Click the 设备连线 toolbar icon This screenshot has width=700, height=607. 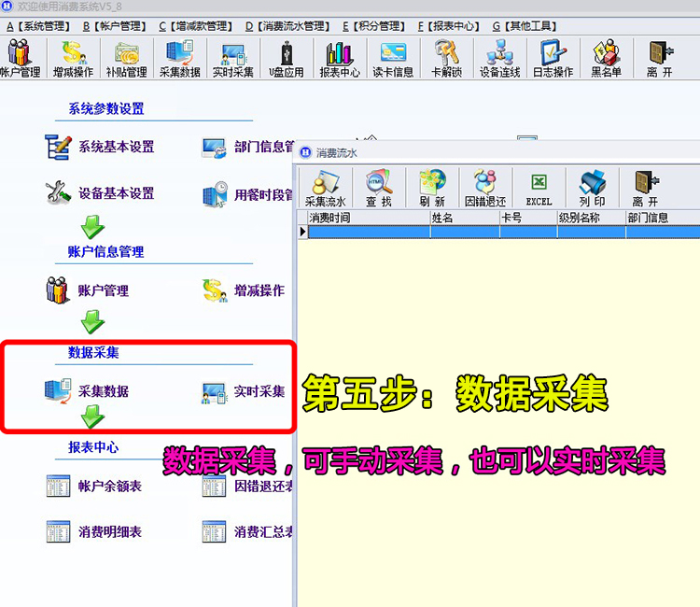pyautogui.click(x=500, y=58)
